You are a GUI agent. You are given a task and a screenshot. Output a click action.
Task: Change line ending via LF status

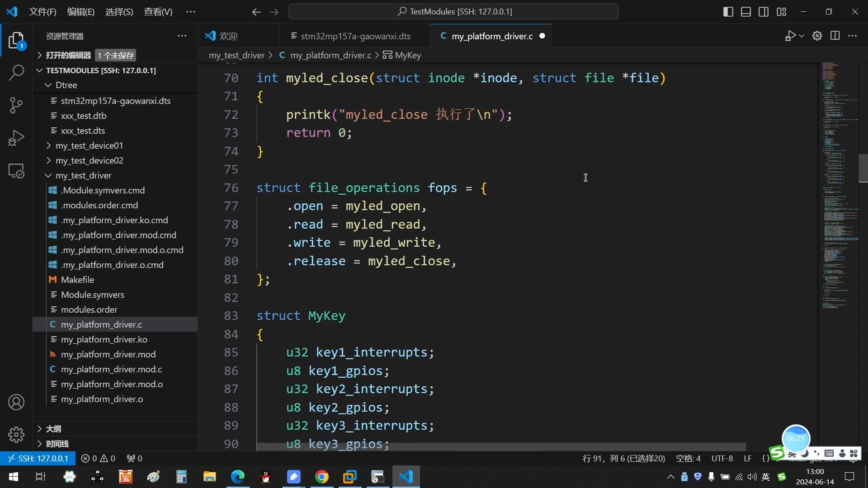[x=748, y=458]
